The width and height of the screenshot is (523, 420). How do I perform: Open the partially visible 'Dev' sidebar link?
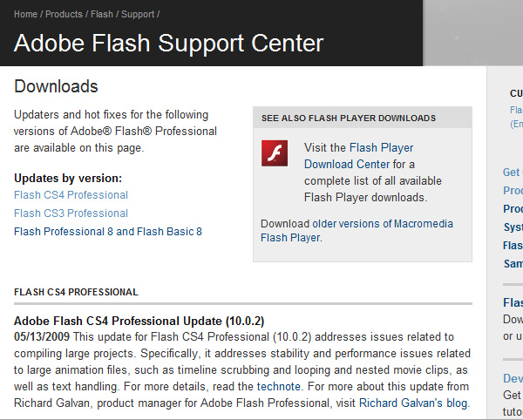point(513,378)
